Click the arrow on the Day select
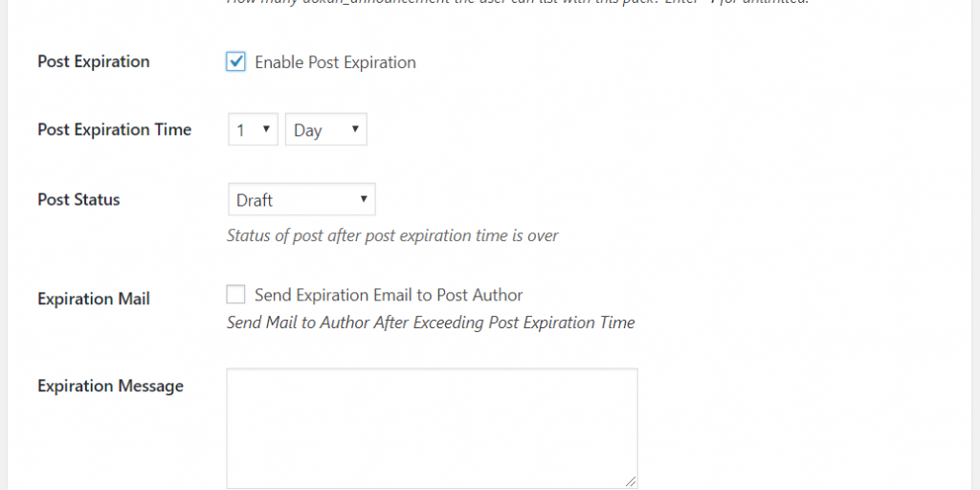Image resolution: width=980 pixels, height=490 pixels. (354, 129)
